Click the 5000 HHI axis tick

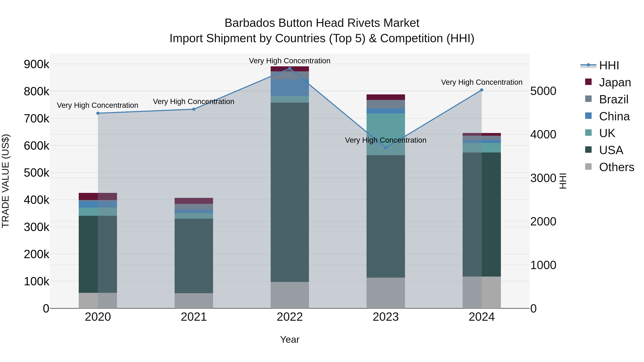click(543, 91)
